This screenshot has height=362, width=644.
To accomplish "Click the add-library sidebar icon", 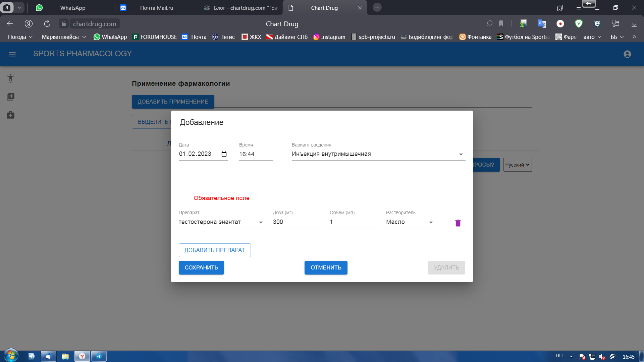I will pos(10,97).
